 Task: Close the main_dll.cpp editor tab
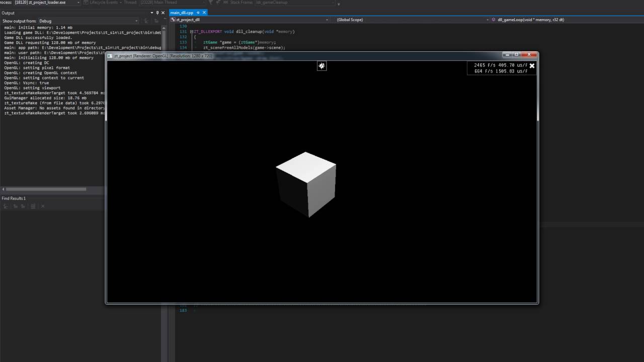coord(204,13)
